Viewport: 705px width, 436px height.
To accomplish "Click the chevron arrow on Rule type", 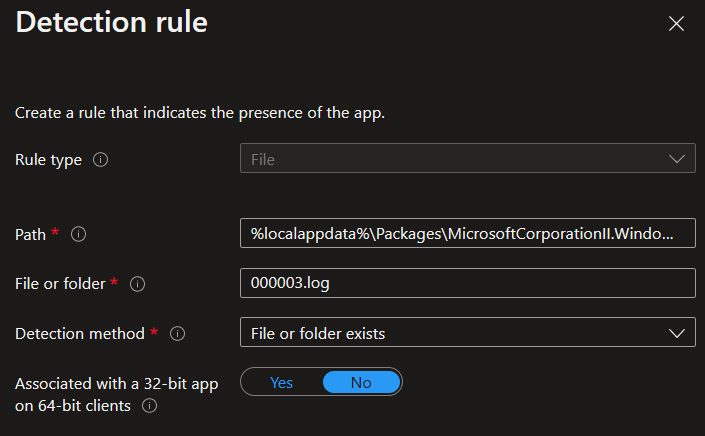I will (x=676, y=159).
